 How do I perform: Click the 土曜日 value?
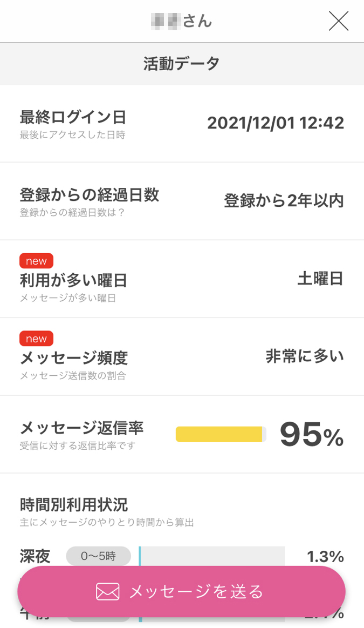tap(320, 279)
